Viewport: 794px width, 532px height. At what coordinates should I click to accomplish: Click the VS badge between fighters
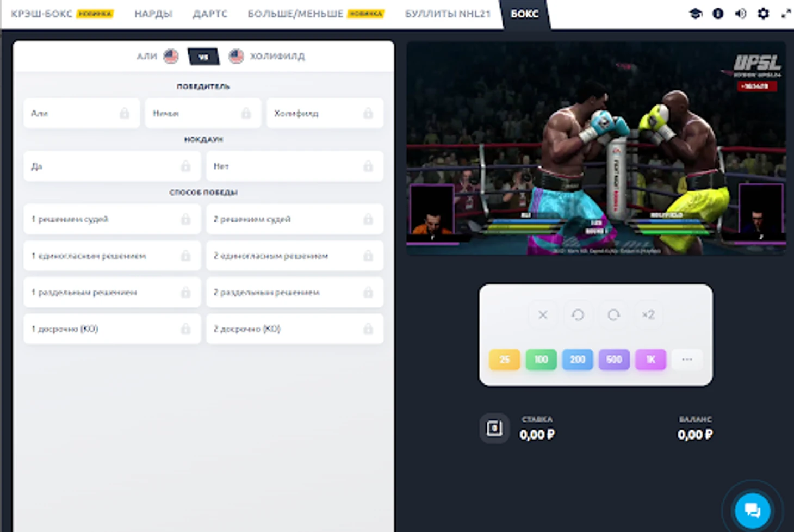203,57
